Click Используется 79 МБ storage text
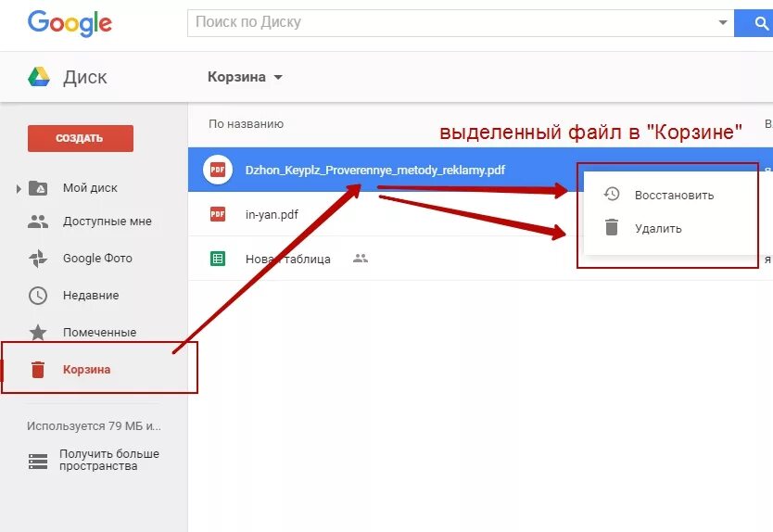Viewport: 773px width, 532px height. [x=94, y=426]
